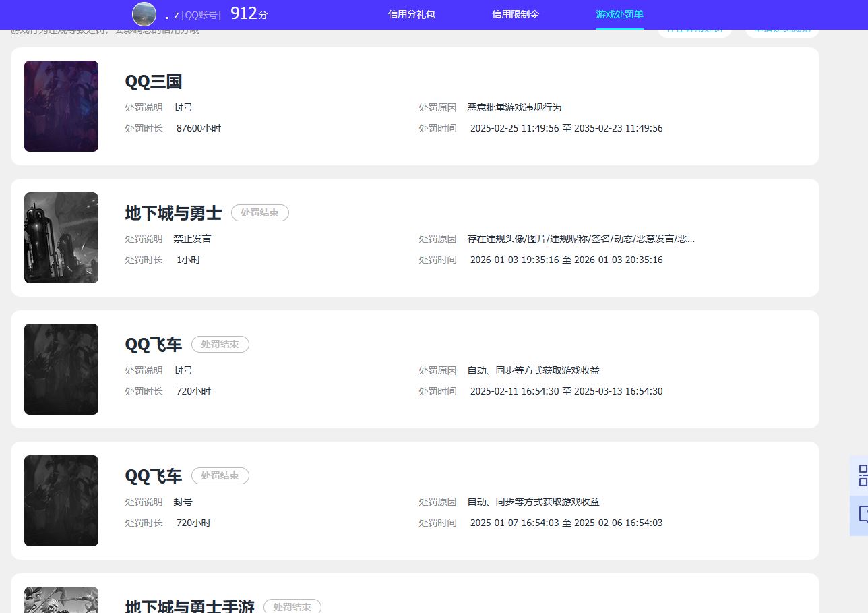
Task: Click the 恶意批量游戏违规行为 punishment reason
Action: click(x=514, y=107)
